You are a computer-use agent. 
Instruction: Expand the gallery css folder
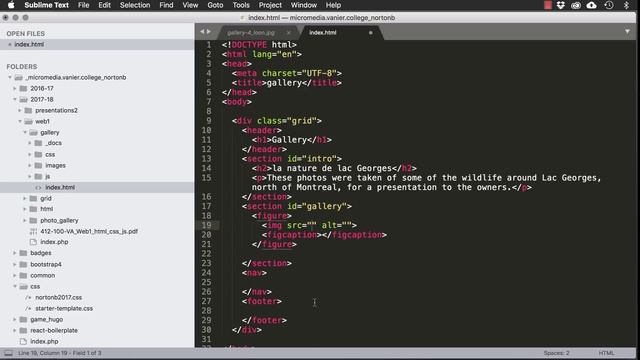click(x=30, y=154)
